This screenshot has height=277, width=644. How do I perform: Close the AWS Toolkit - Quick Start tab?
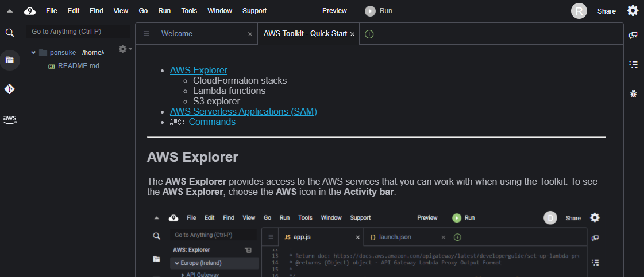pos(352,34)
